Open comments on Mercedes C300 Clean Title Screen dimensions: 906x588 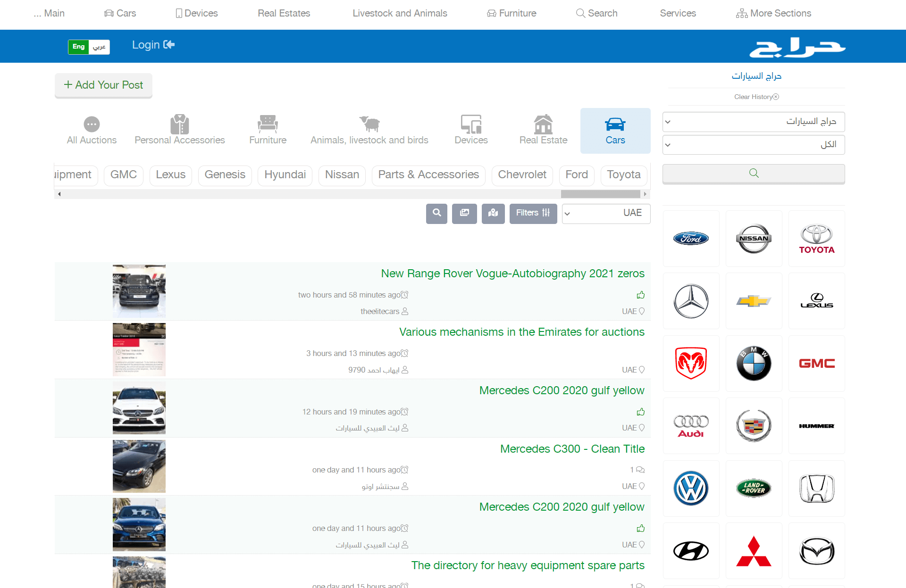(637, 470)
